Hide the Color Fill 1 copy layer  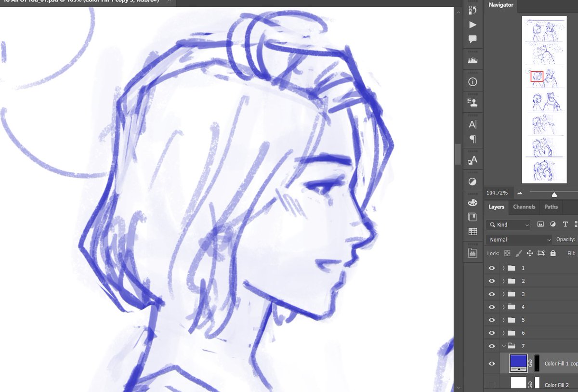click(492, 364)
